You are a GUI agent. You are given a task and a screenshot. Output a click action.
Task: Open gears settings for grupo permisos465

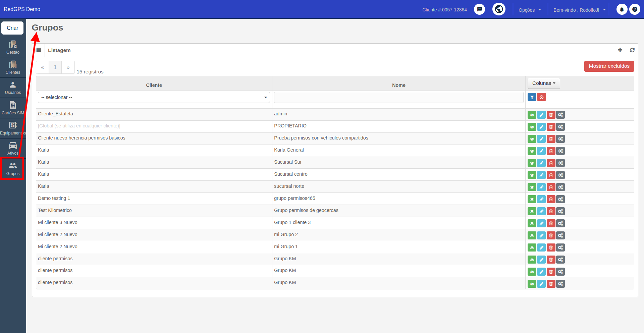(x=560, y=199)
